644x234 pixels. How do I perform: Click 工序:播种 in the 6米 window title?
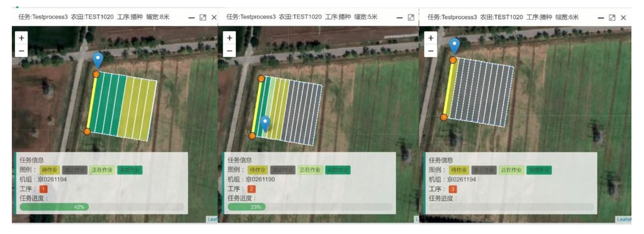[539, 17]
